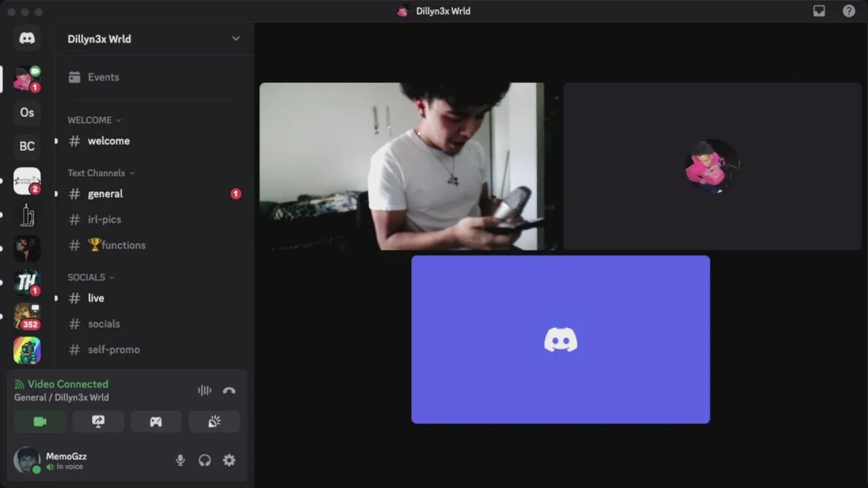Collapse the Text Channels category
This screenshot has height=488, width=868.
[101, 173]
